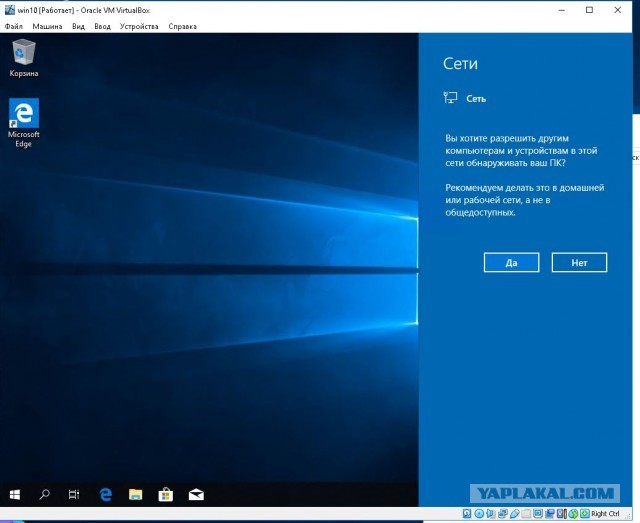Open the Машина menu

47,26
